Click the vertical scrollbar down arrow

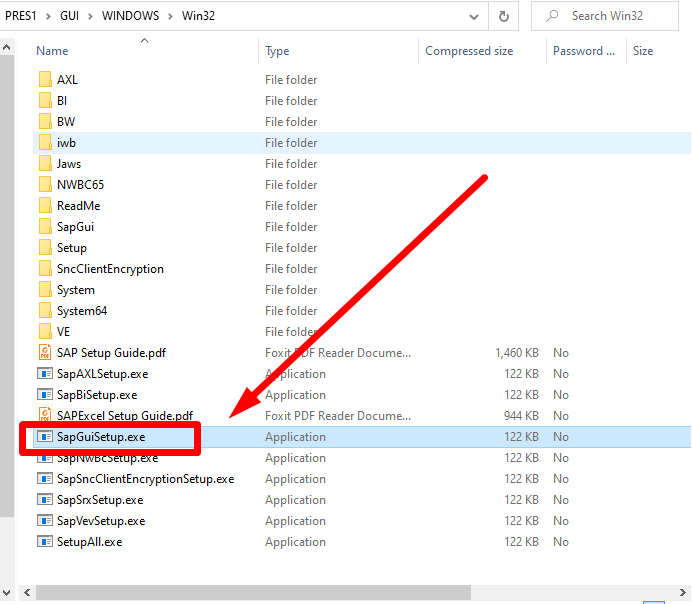click(x=7, y=593)
